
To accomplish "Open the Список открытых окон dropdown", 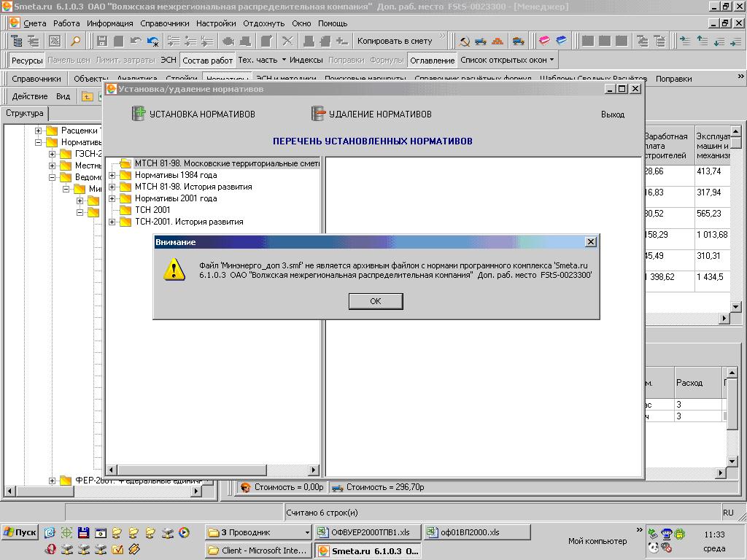I will tap(507, 61).
